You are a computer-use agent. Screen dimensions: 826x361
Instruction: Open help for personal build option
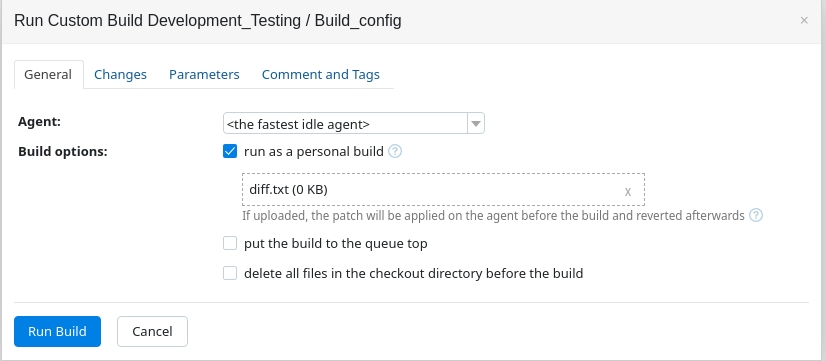pos(395,152)
